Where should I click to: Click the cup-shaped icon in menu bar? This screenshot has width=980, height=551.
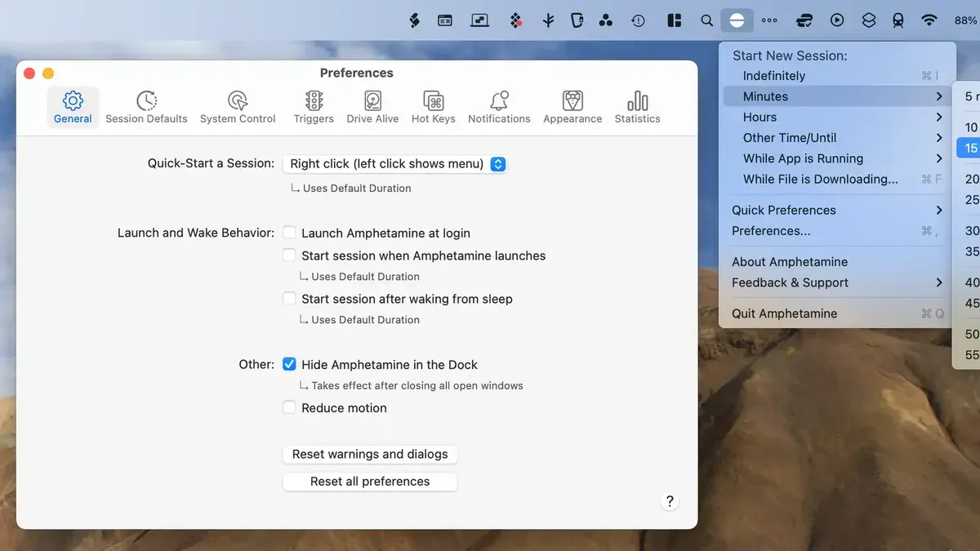[577, 20]
